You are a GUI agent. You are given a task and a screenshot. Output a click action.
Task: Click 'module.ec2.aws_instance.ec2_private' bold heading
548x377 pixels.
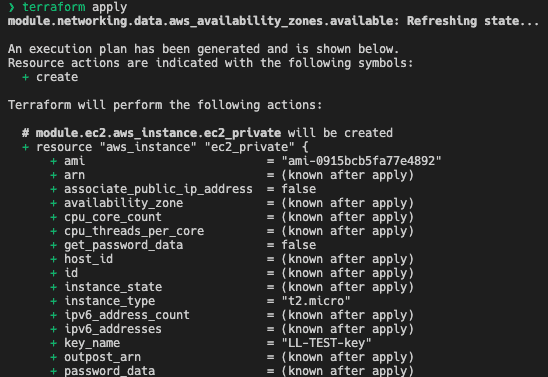coord(158,133)
